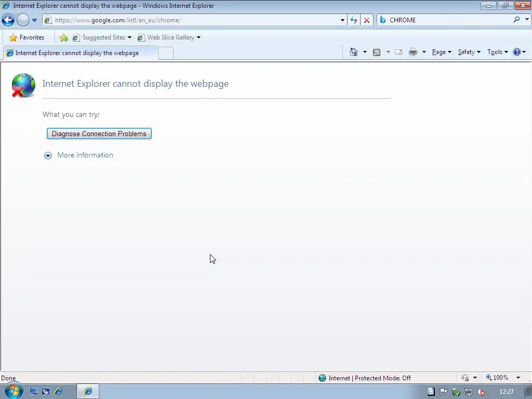The height and width of the screenshot is (399, 532).
Task: Click the Add to Favorites Bar icon
Action: [63, 37]
